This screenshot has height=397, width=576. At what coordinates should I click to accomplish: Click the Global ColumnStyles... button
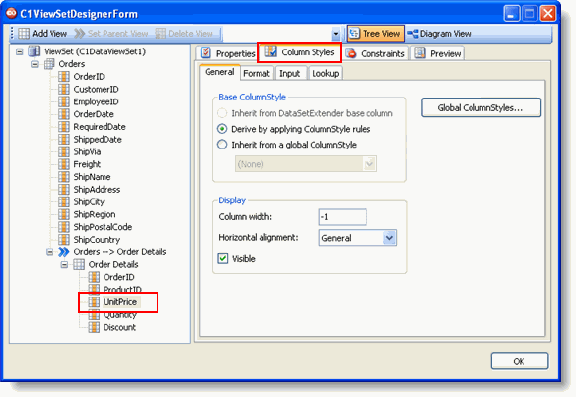(x=481, y=108)
